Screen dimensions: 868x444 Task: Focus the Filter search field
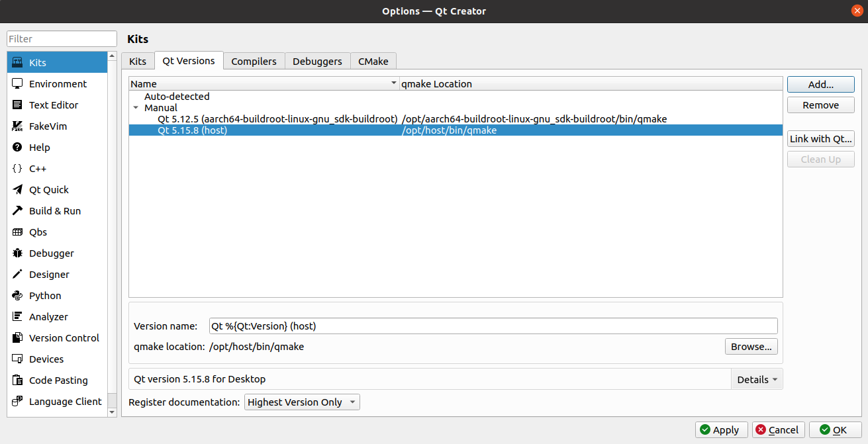coord(62,39)
